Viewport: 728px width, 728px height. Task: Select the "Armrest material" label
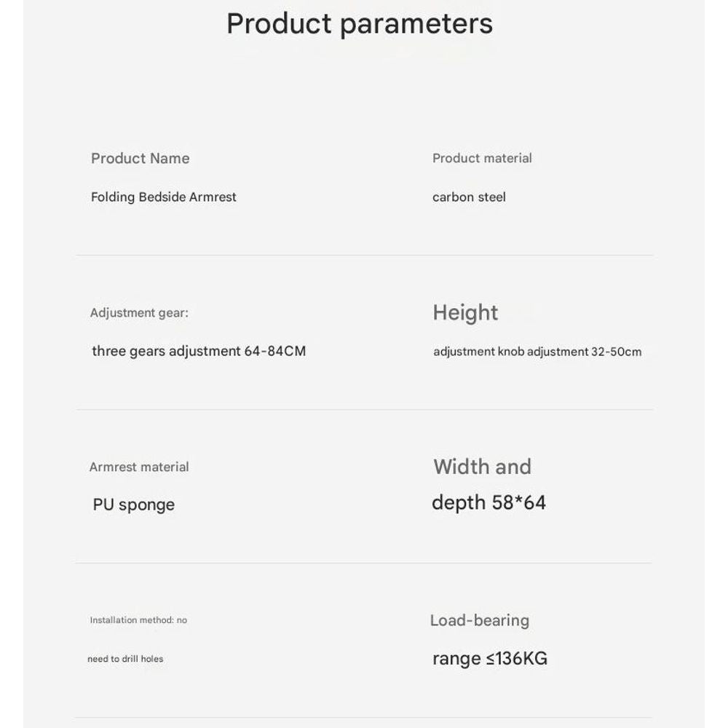(139, 467)
